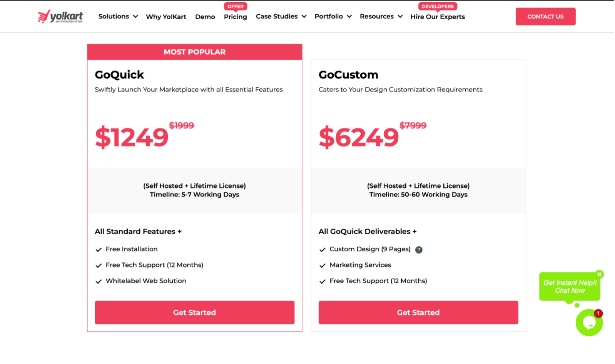Screen dimensions: 615x364
Task: Click the Yo!Kart logo
Action: 60,17
